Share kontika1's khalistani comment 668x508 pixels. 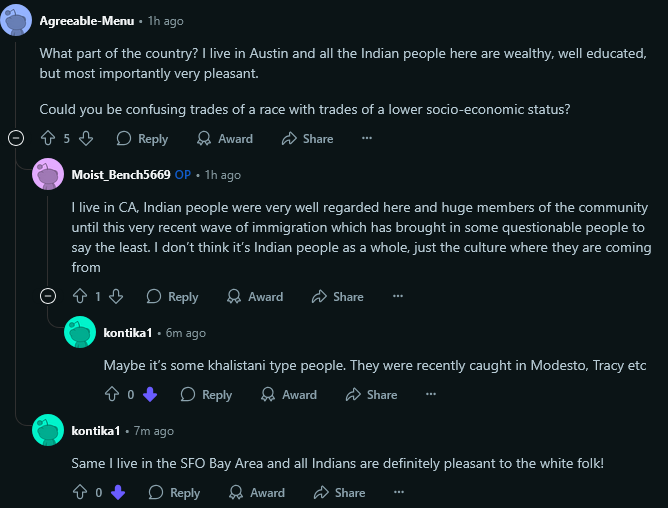pyautogui.click(x=371, y=394)
